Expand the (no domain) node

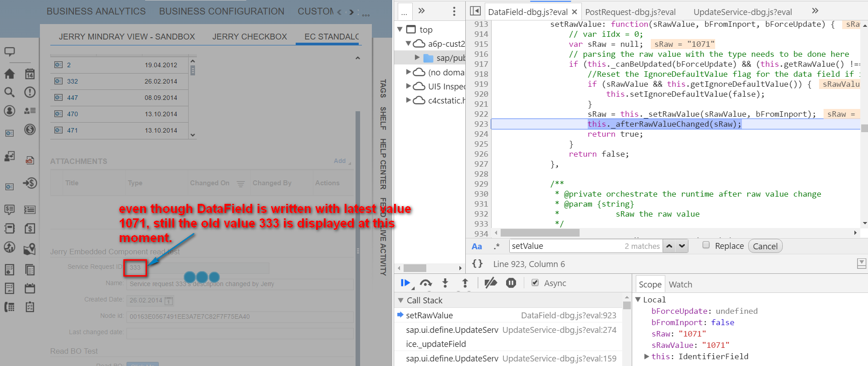coord(409,72)
